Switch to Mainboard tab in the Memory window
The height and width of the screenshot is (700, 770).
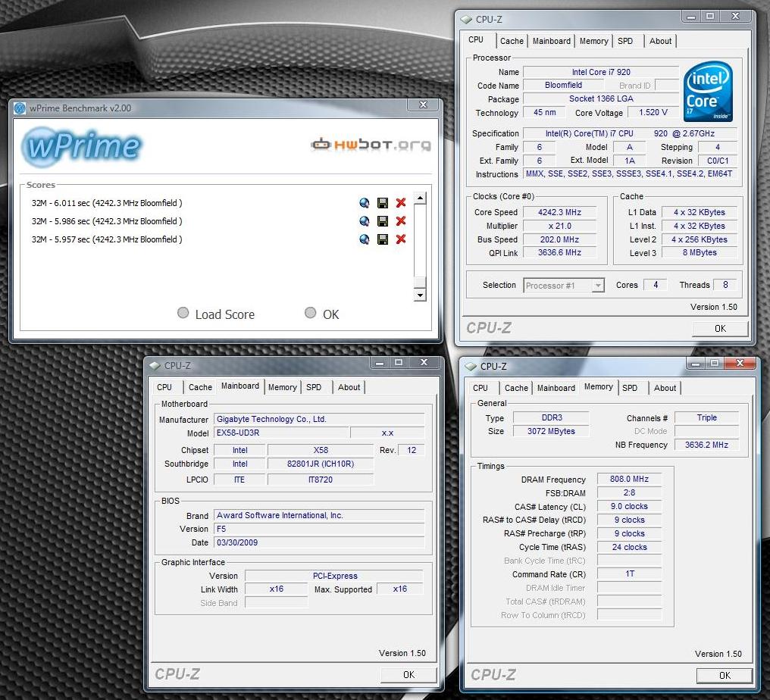[556, 388]
